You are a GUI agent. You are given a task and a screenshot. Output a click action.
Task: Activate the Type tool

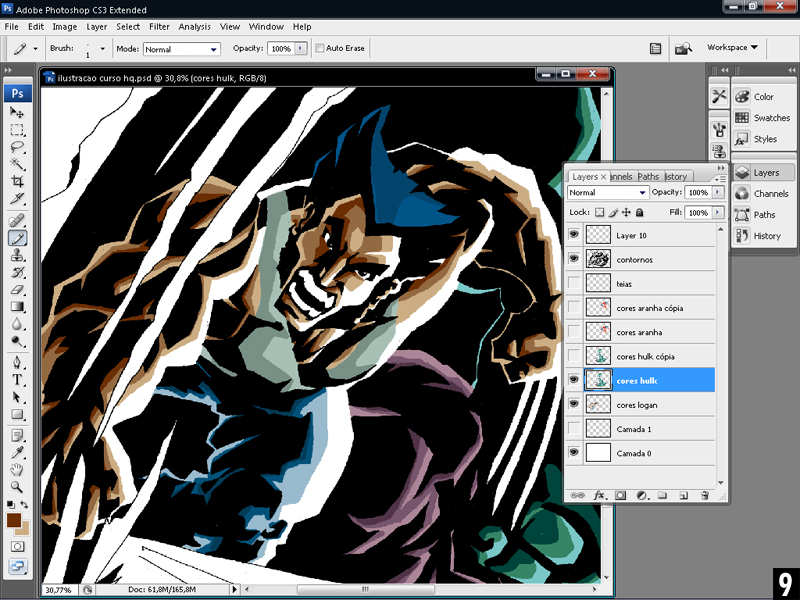18,380
